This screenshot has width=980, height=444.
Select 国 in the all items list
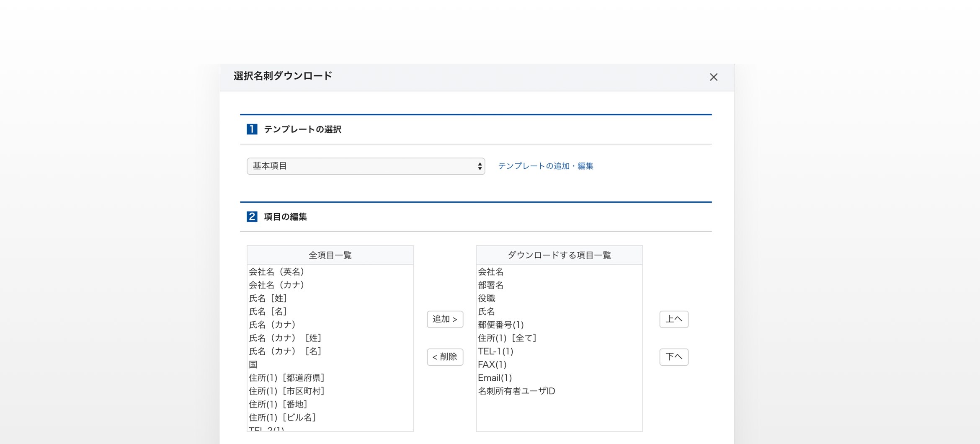(x=330, y=365)
